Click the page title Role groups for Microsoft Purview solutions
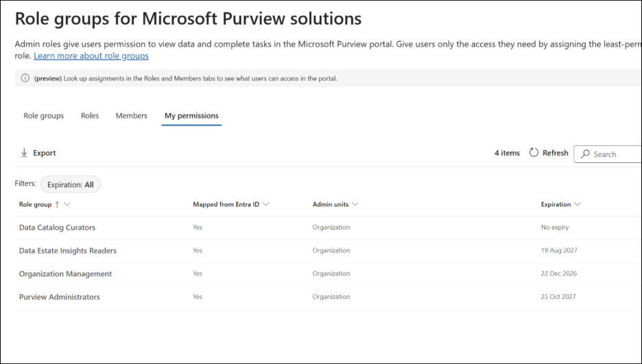 pos(188,19)
